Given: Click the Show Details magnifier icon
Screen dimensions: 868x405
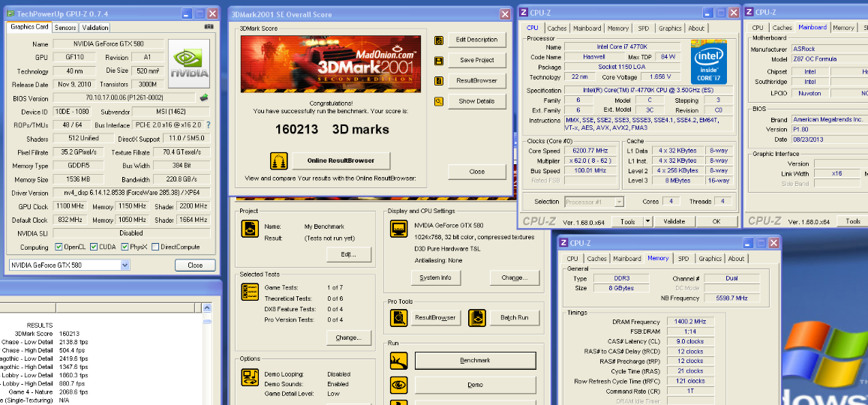Looking at the screenshot, I should [x=438, y=101].
